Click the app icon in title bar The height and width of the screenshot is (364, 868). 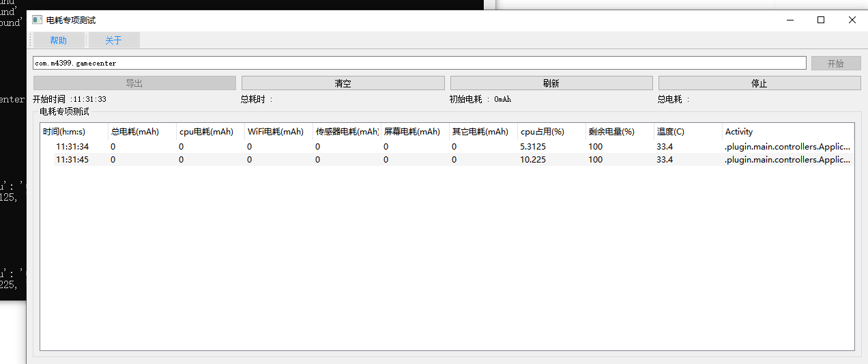[x=38, y=20]
